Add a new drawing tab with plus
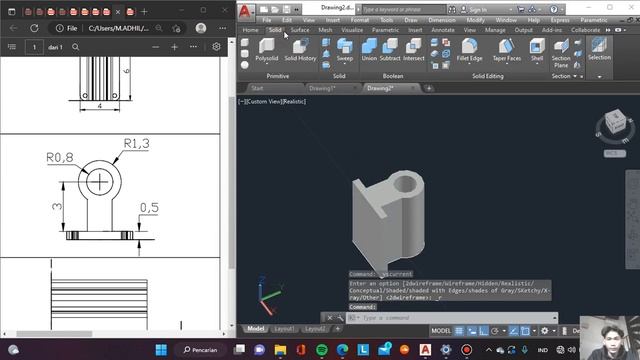This screenshot has width=640, height=360. click(x=429, y=88)
